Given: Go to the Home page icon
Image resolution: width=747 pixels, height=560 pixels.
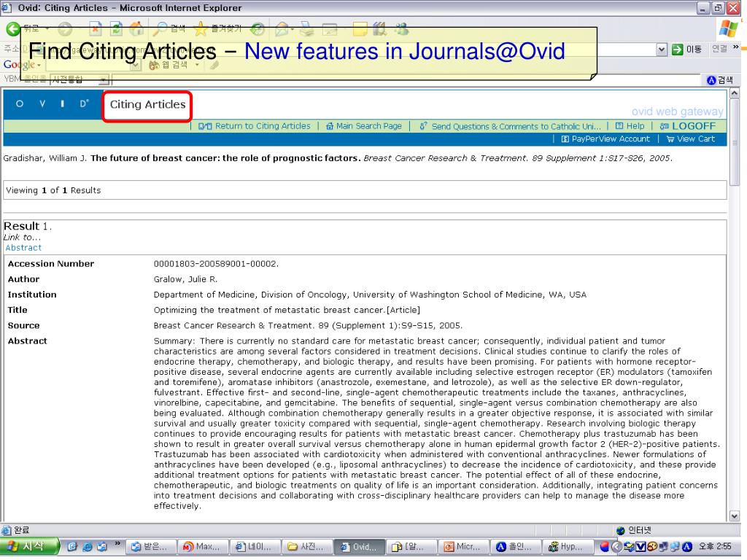Looking at the screenshot, I should (x=136, y=28).
